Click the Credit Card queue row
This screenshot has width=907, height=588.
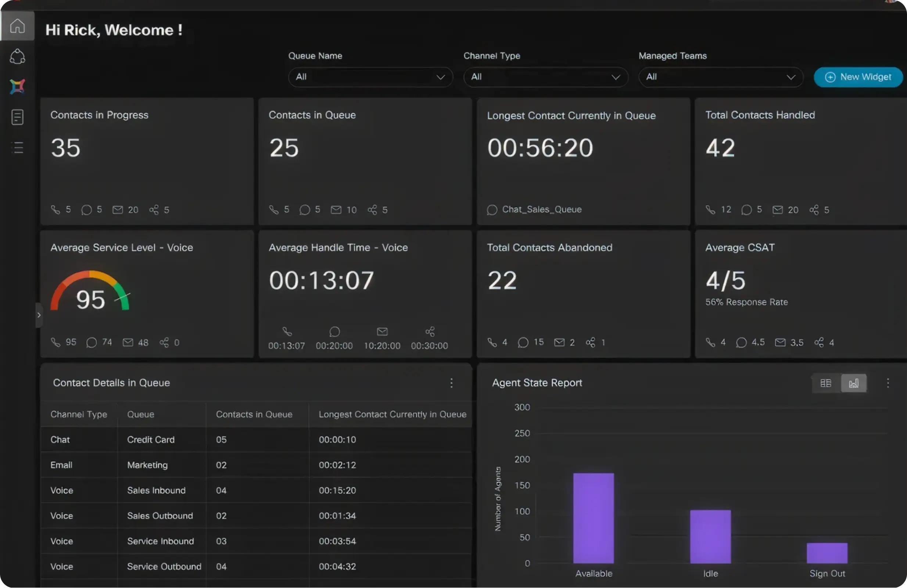click(x=151, y=440)
